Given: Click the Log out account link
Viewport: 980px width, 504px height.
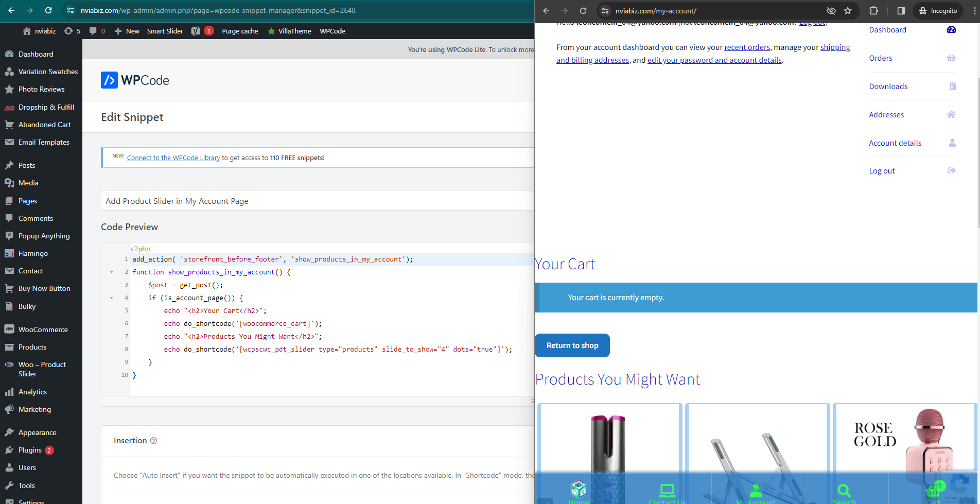Looking at the screenshot, I should pyautogui.click(x=882, y=171).
